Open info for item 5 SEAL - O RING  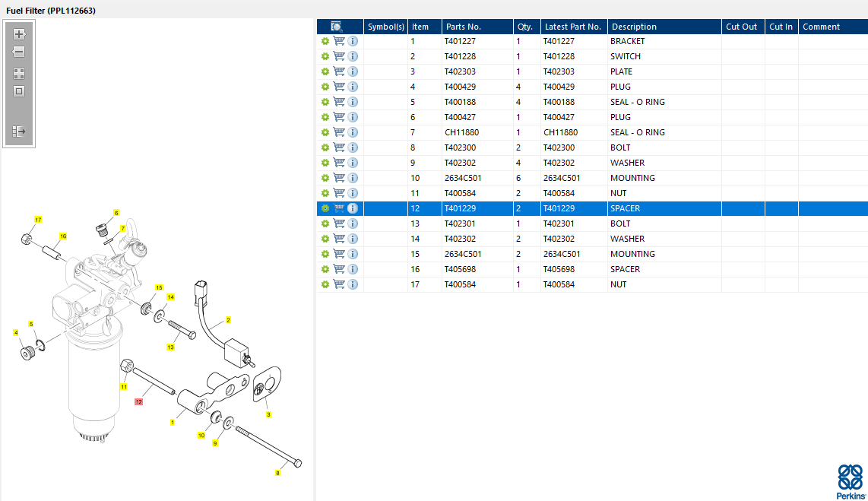[353, 102]
